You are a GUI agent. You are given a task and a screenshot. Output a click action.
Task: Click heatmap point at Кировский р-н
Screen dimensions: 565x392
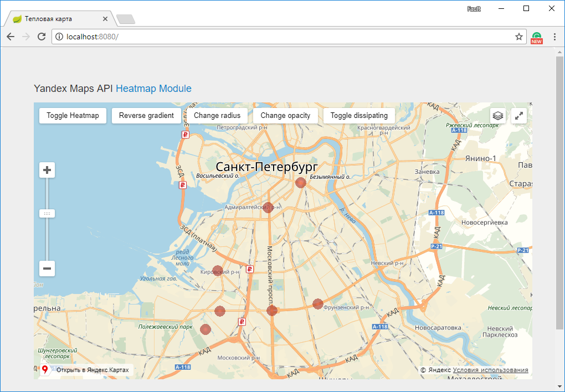click(218, 271)
